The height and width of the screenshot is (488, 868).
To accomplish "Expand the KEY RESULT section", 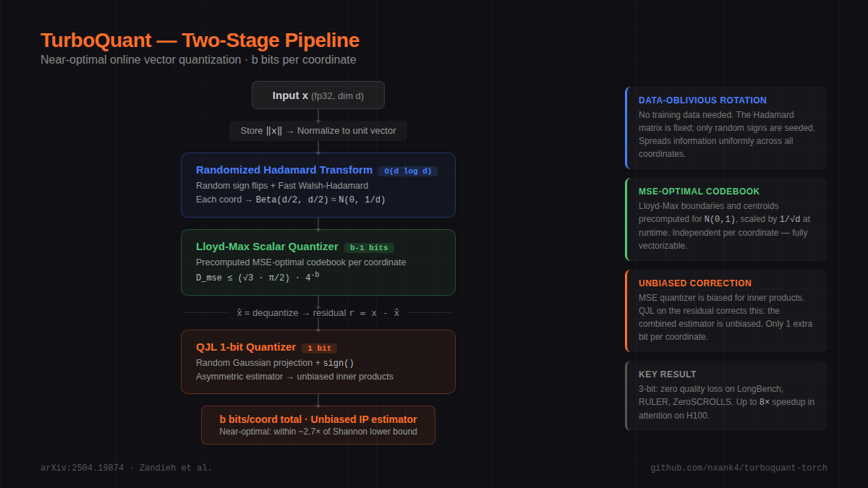I will point(726,395).
